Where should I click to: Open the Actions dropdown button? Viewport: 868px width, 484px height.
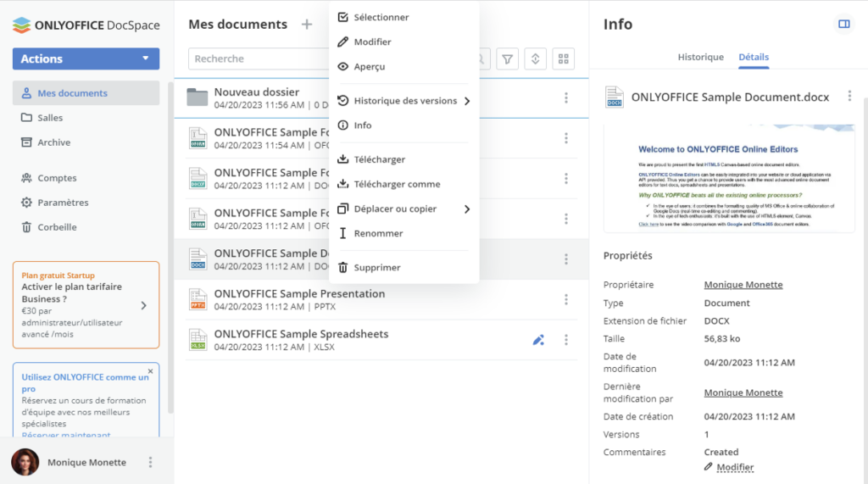[x=86, y=58]
